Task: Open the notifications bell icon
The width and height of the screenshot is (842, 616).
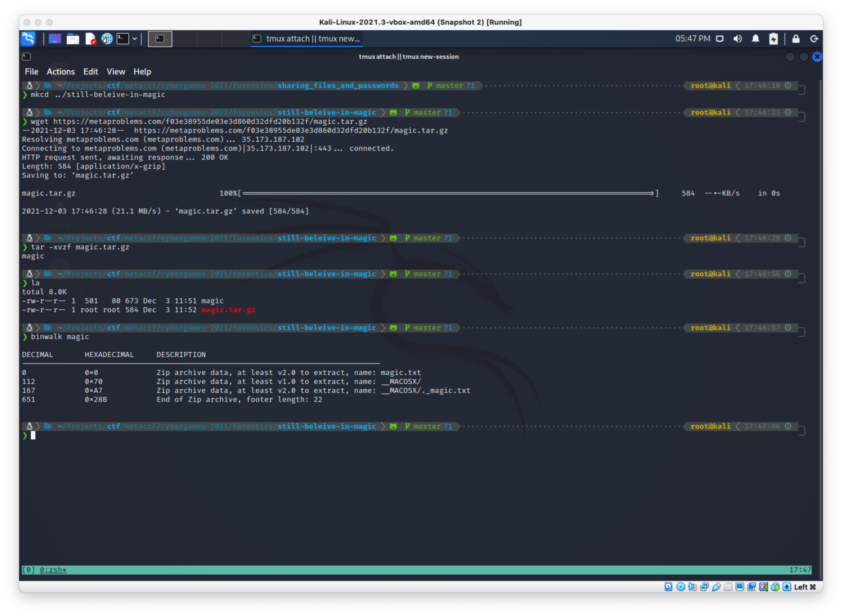Action: [755, 39]
